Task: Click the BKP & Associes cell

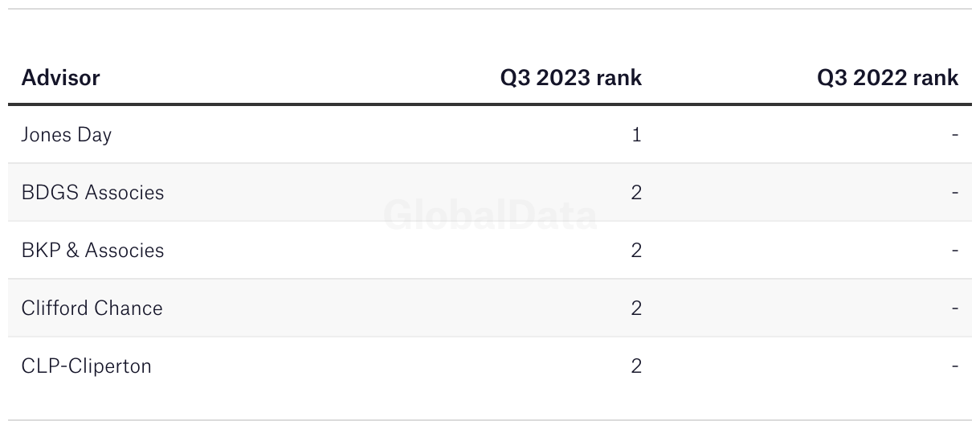Action: pyautogui.click(x=92, y=251)
